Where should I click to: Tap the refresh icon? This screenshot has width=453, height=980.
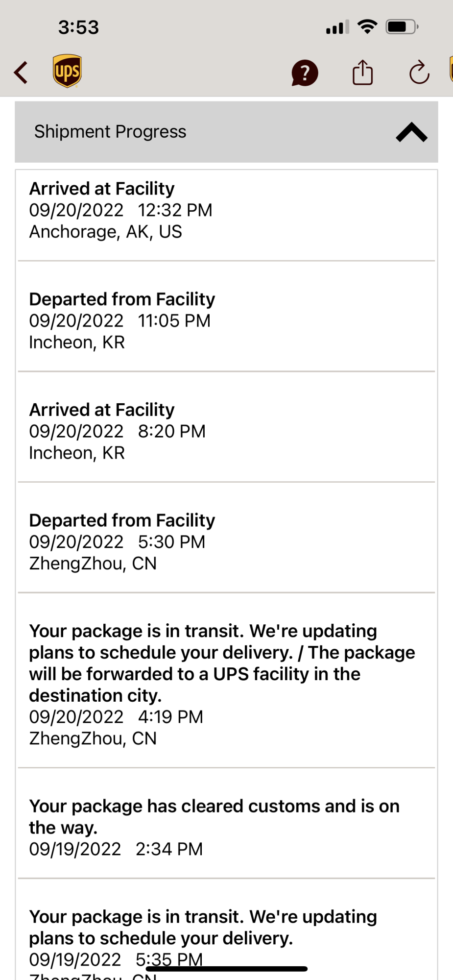coord(419,73)
